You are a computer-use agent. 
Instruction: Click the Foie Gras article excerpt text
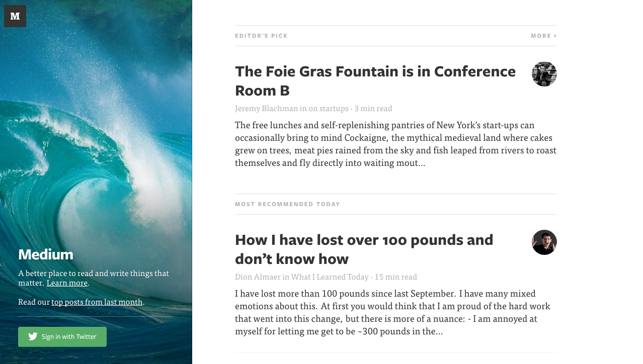click(x=395, y=144)
